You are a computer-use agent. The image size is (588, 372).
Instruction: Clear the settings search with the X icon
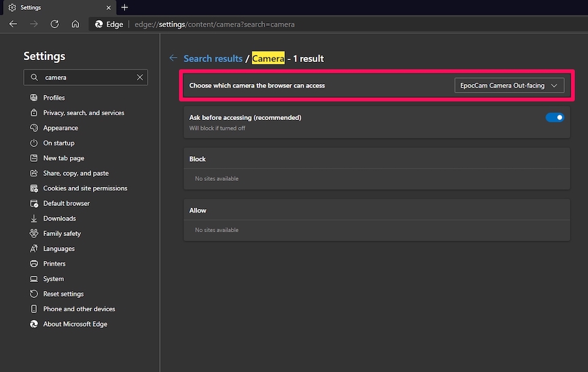(140, 77)
